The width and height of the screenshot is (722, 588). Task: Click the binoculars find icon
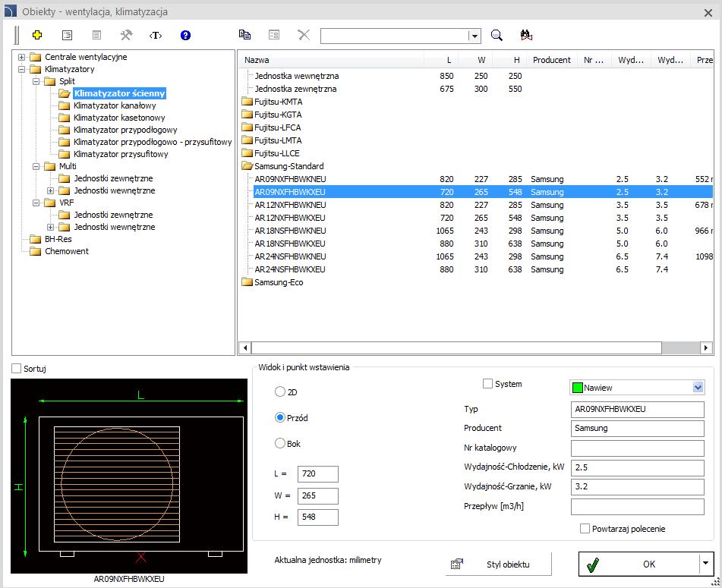(x=526, y=34)
